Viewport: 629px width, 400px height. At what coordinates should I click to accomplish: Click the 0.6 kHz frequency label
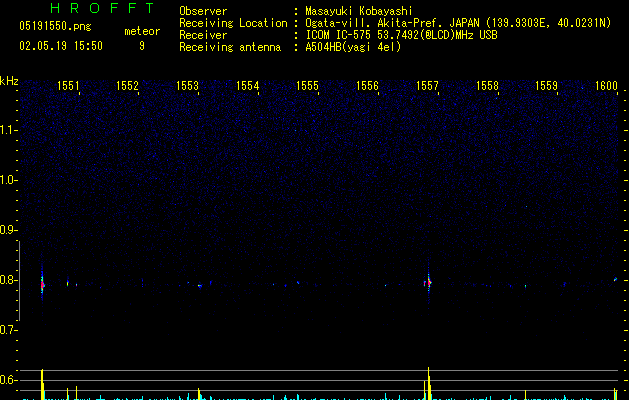coord(9,380)
